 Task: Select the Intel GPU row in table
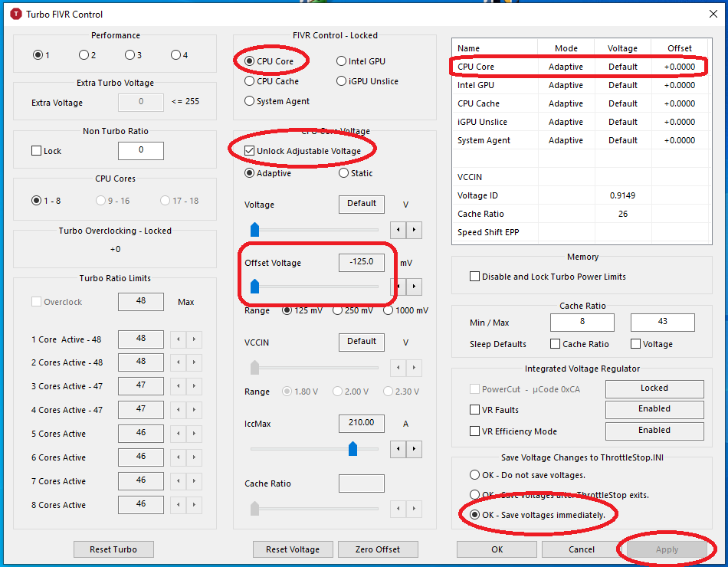coord(580,85)
